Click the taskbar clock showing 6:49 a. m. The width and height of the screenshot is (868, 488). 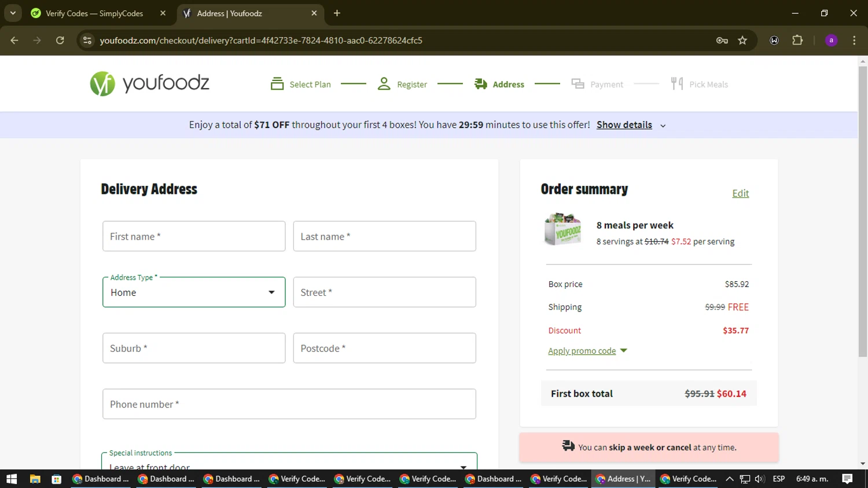(812, 479)
